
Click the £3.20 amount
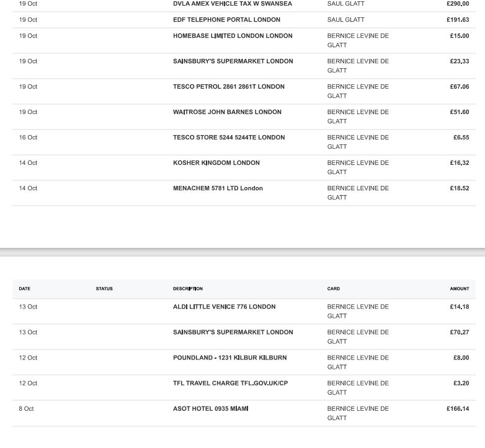tap(461, 383)
